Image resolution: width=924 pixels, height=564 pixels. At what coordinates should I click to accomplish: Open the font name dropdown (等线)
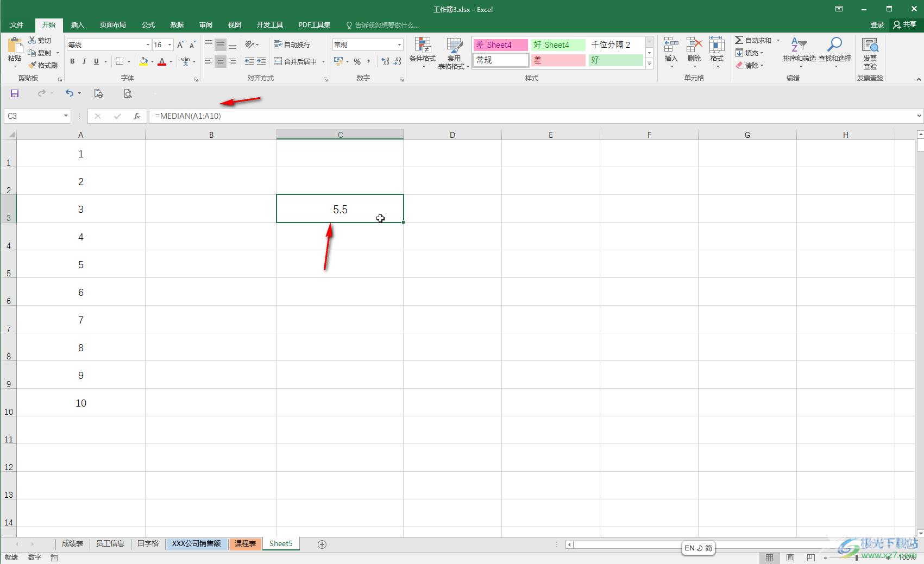(x=147, y=45)
